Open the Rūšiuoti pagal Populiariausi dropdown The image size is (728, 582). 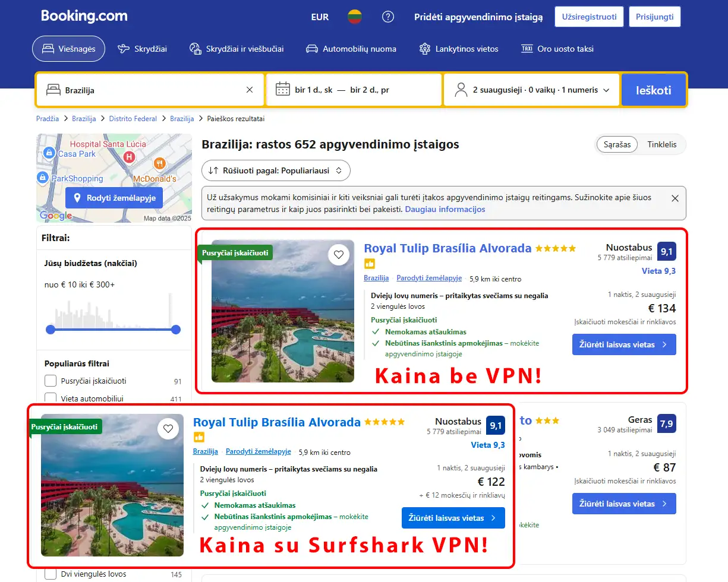[276, 170]
